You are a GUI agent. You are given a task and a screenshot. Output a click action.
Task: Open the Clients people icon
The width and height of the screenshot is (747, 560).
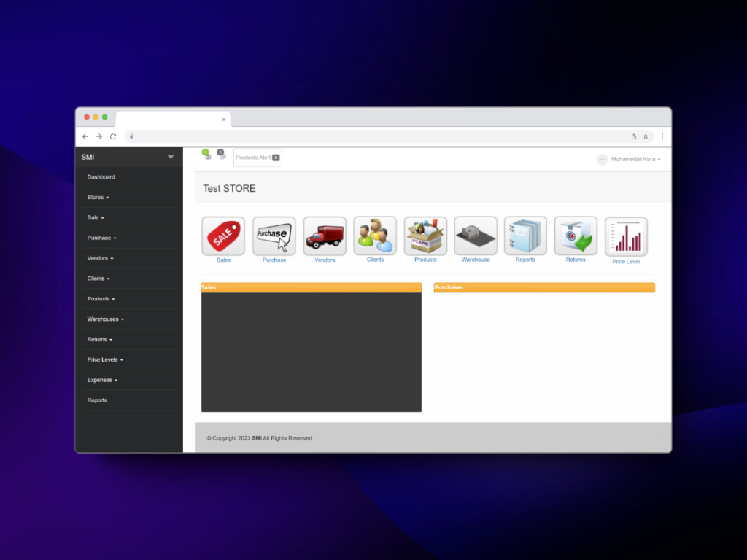[x=375, y=236]
